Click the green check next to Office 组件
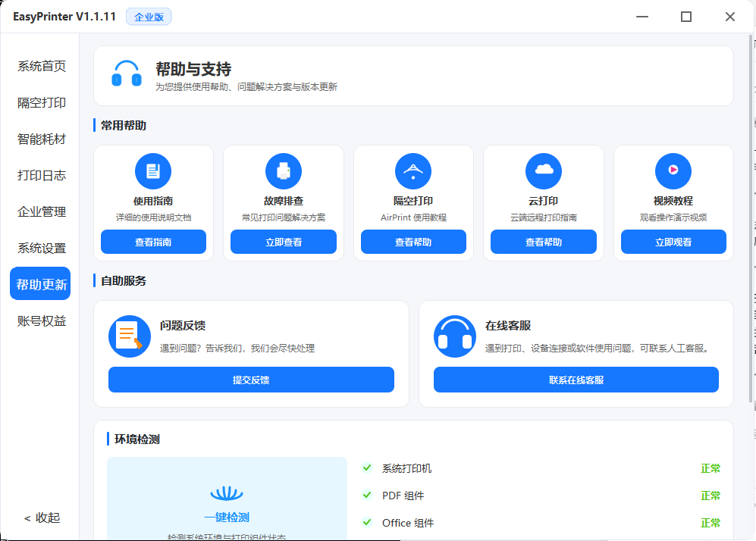Viewport: 756px width, 541px height. click(x=367, y=522)
